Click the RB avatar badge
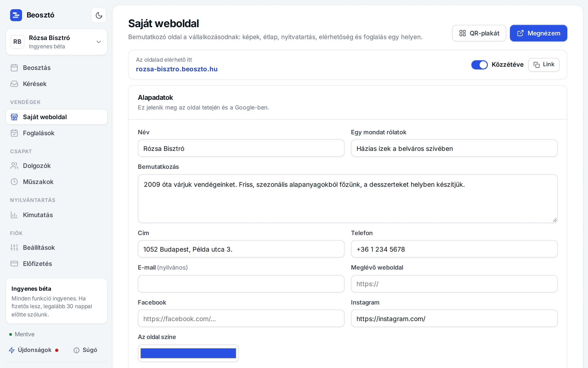Image resolution: width=588 pixels, height=368 pixels. [17, 42]
